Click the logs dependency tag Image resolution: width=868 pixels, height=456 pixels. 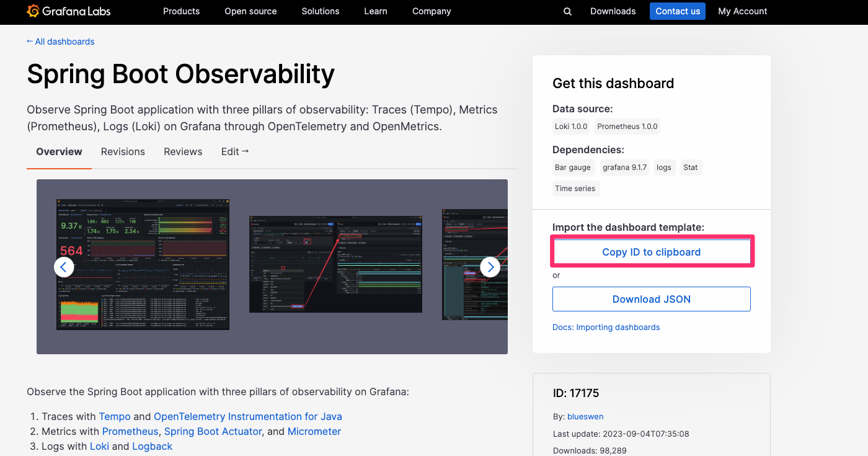(x=664, y=168)
